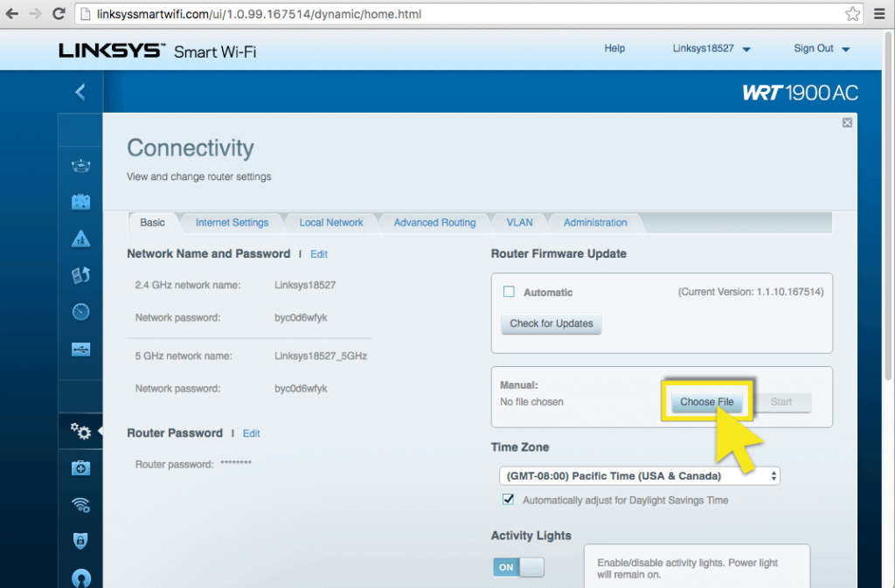Open the Administration tab
The image size is (895, 588).
(595, 223)
